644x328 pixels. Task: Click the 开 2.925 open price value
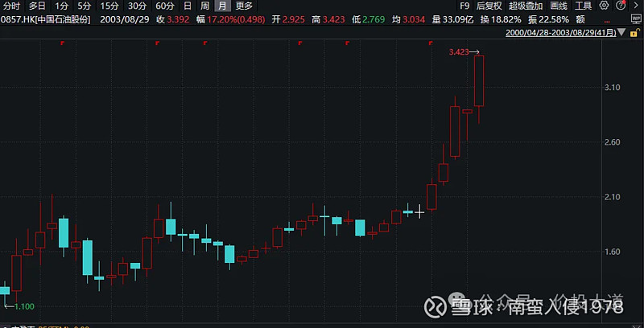pos(288,19)
